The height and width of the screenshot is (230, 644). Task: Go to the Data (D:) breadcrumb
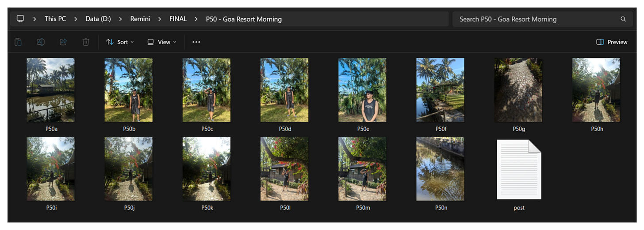98,19
